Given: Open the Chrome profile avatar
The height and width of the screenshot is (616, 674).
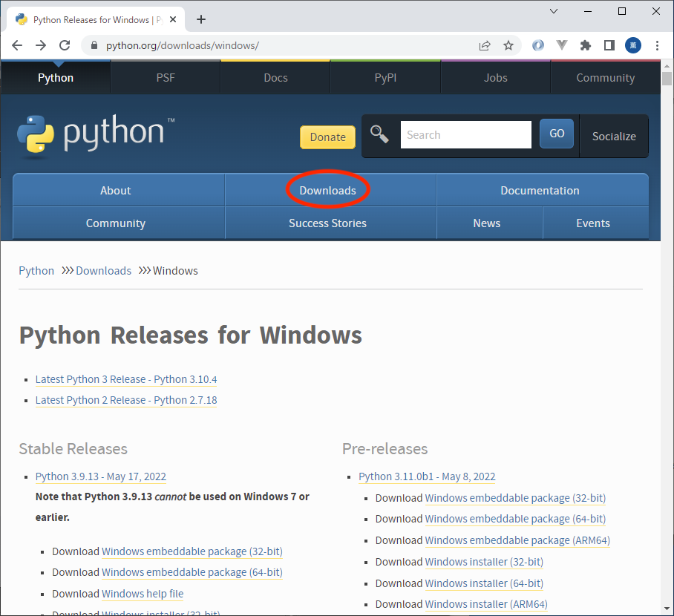Looking at the screenshot, I should tap(632, 45).
